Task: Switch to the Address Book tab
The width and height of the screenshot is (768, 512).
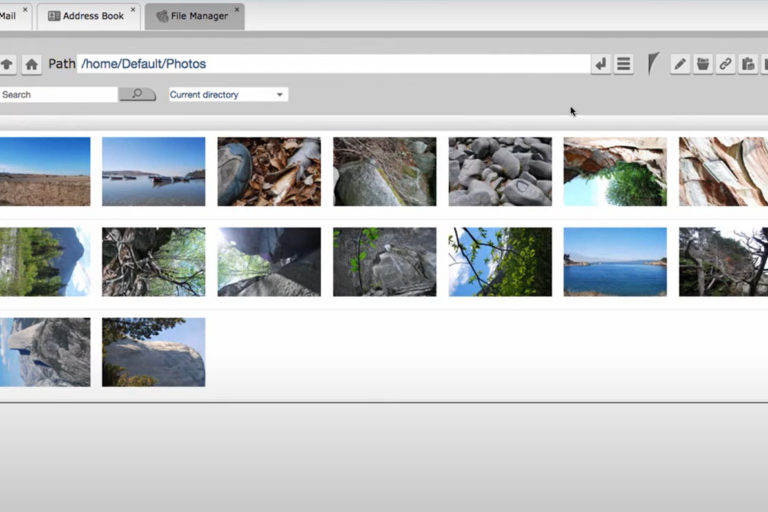Action: 86,16
